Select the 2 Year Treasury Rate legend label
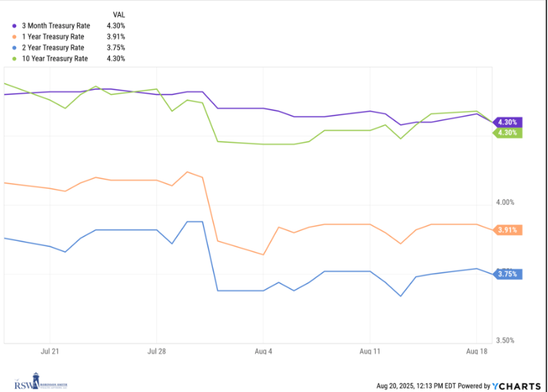This screenshot has width=548, height=392. click(53, 47)
